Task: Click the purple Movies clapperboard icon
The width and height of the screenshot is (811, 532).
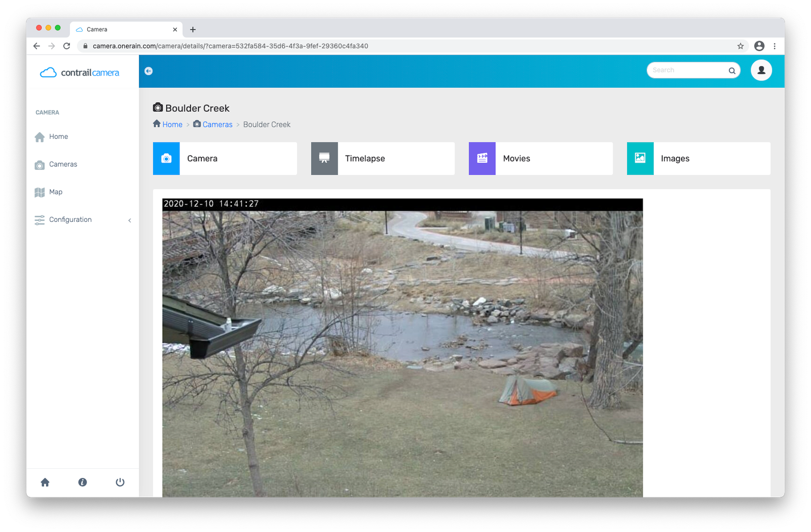Action: (x=482, y=159)
